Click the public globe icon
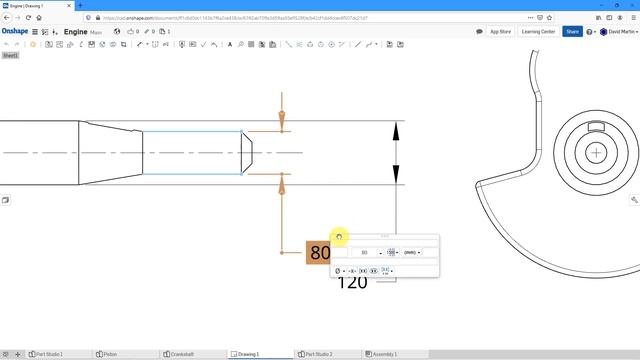Image resolution: width=640 pixels, height=360 pixels. click(117, 31)
